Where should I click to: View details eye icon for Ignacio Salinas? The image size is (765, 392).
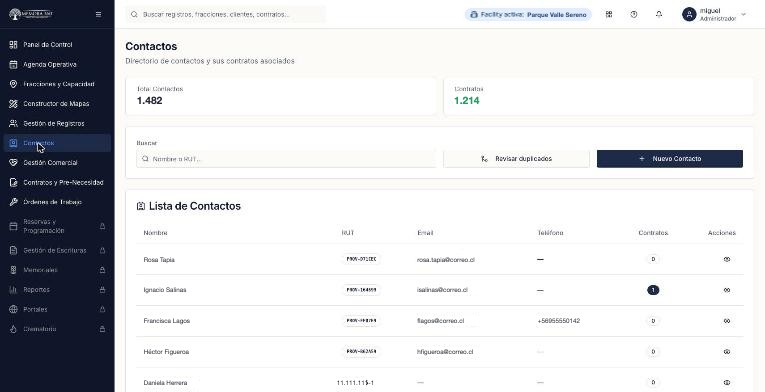pyautogui.click(x=726, y=290)
